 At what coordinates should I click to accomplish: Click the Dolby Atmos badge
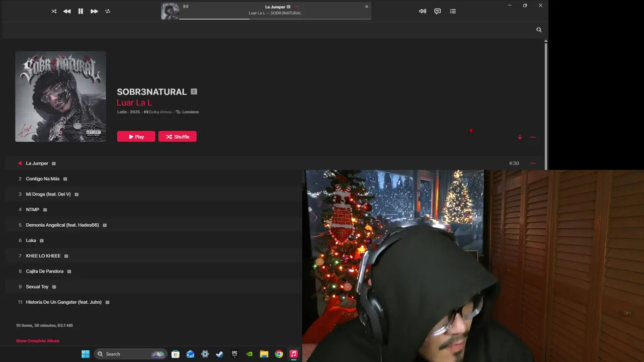tap(158, 112)
